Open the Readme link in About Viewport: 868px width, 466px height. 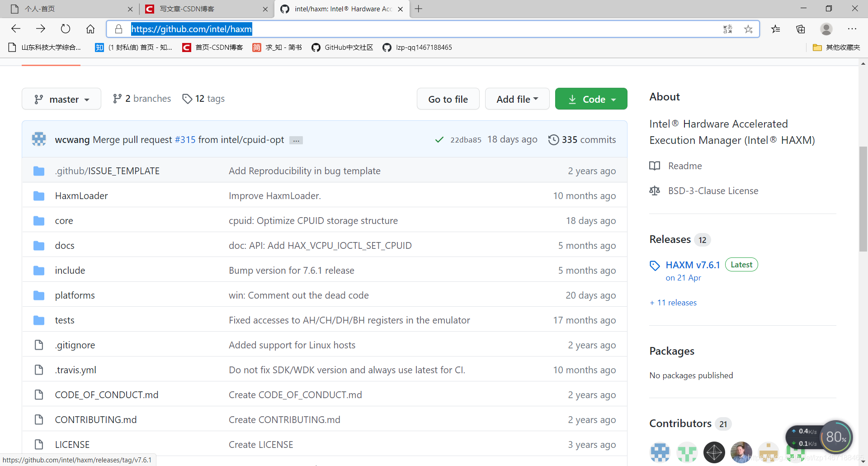675,166
